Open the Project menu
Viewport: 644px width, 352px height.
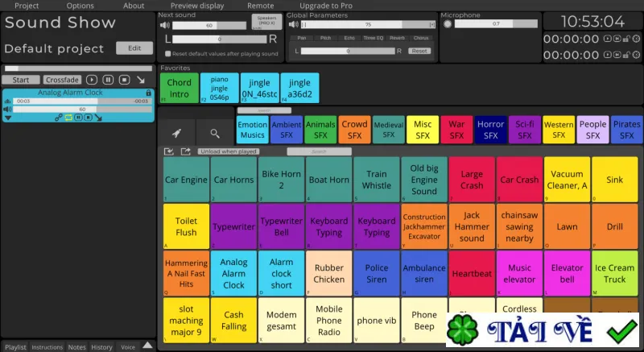(x=27, y=6)
